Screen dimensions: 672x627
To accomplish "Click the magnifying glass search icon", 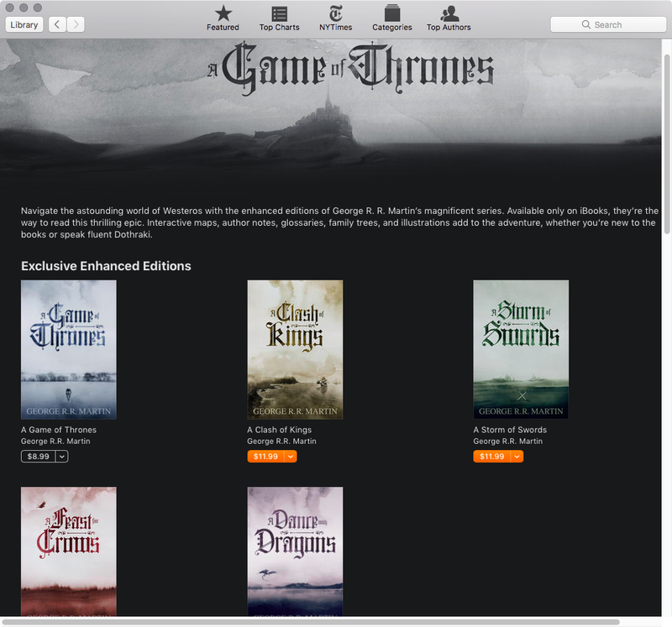I will tap(585, 24).
